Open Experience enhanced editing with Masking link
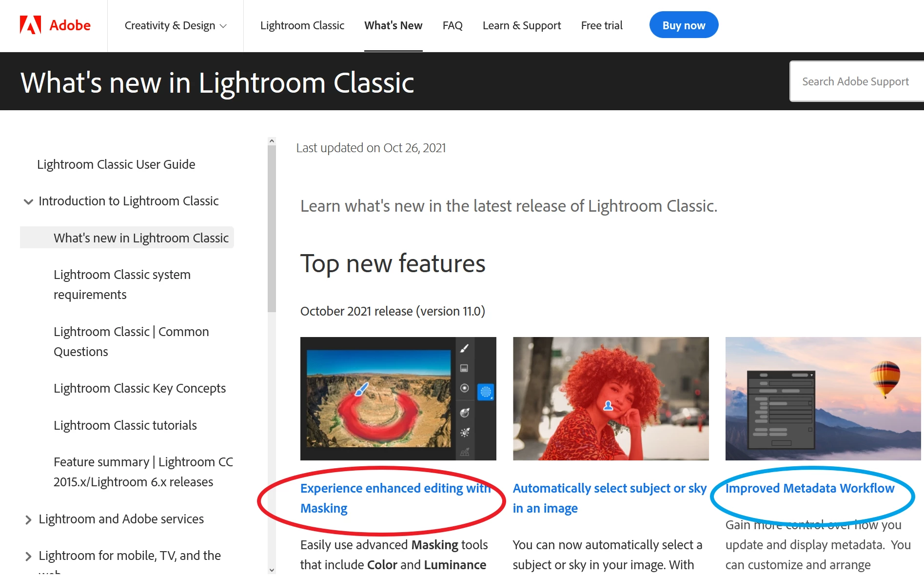 pyautogui.click(x=395, y=498)
